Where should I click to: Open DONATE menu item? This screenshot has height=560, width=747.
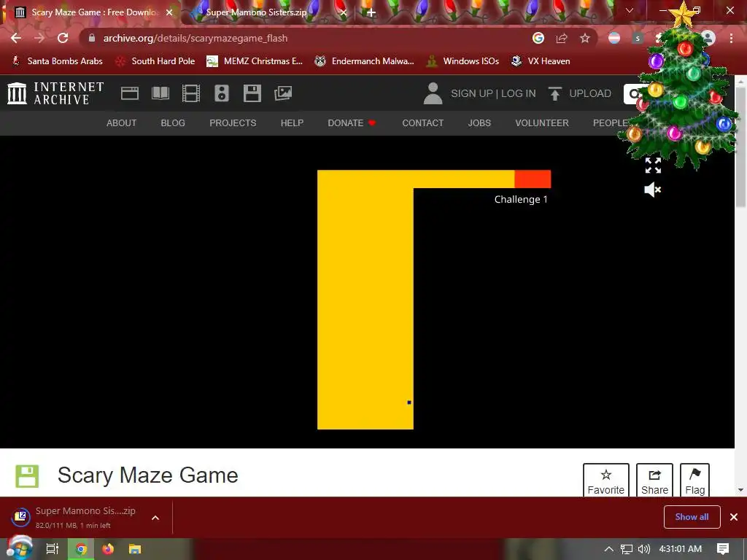352,122
